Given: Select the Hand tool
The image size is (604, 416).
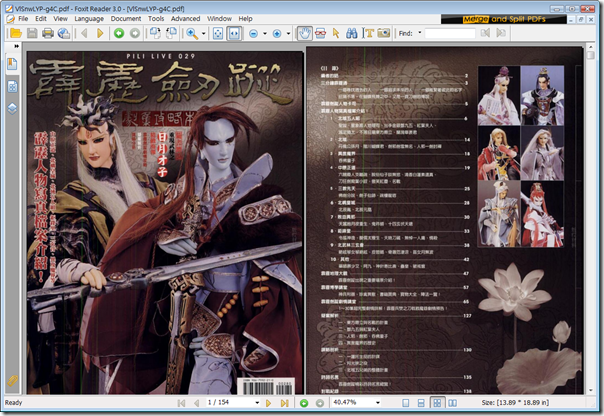Looking at the screenshot, I should (x=305, y=33).
